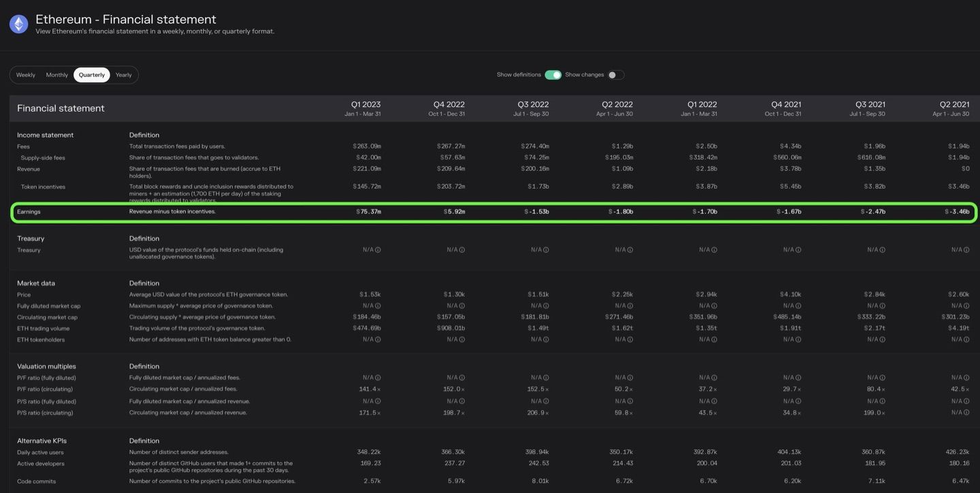Screen dimensions: 980x493
Task: Show info for P/F ratio (fully diluted) Q4 2022
Action: tap(462, 377)
